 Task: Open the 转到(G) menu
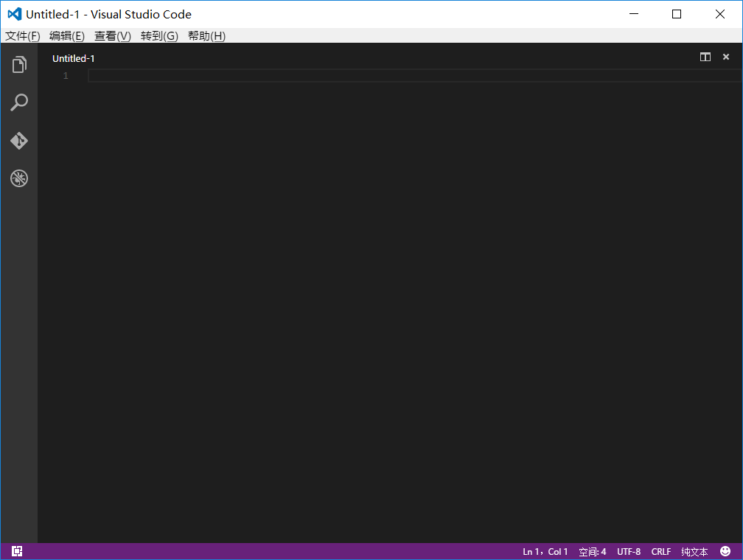(159, 36)
